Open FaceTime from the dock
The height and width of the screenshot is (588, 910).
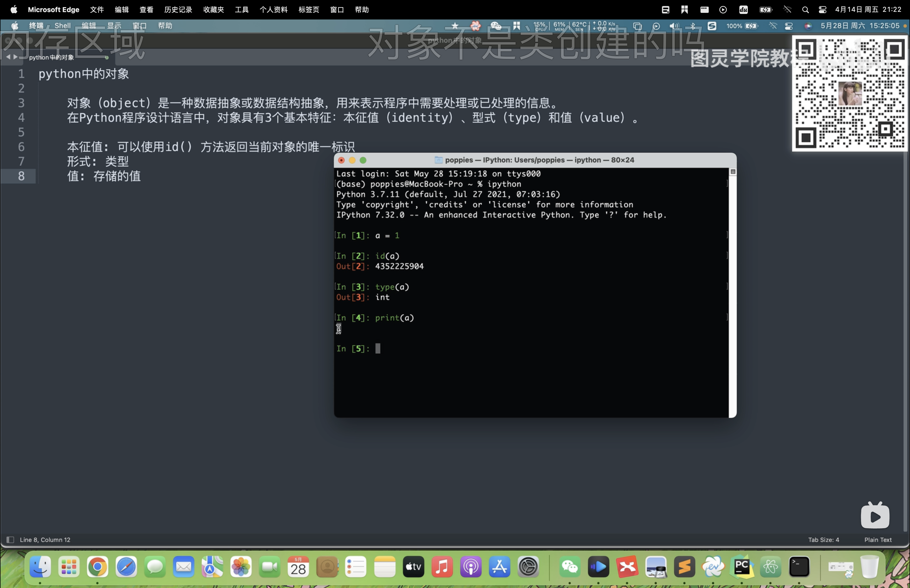tap(270, 567)
